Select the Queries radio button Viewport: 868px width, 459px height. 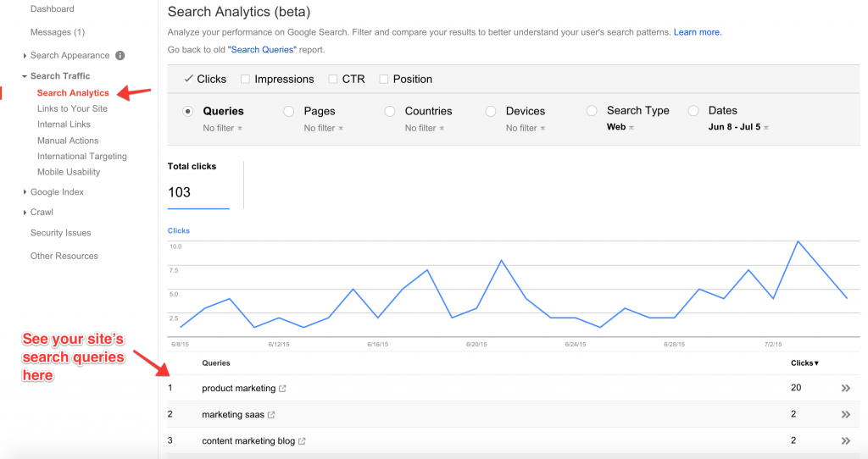(188, 111)
